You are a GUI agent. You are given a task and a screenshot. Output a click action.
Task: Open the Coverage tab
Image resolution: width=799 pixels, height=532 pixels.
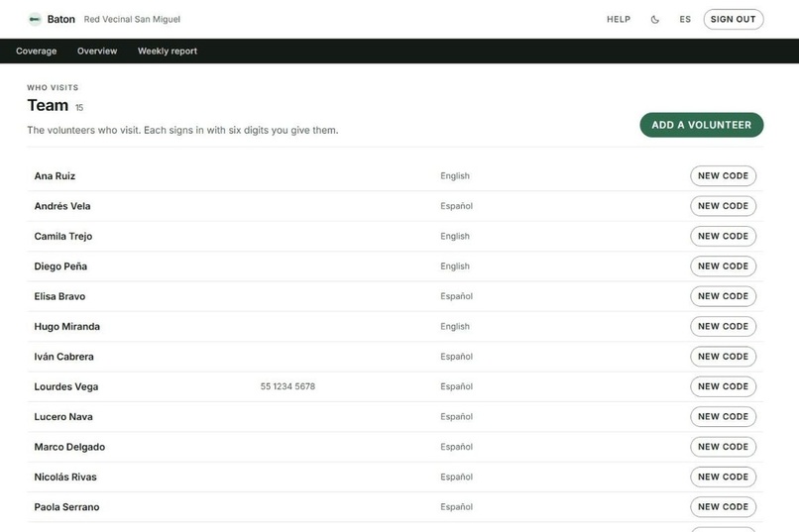click(x=36, y=51)
